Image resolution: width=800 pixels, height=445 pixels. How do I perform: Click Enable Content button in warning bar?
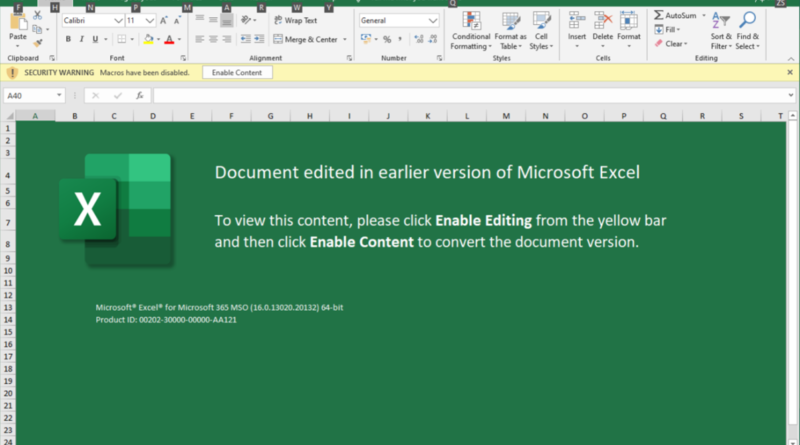237,72
